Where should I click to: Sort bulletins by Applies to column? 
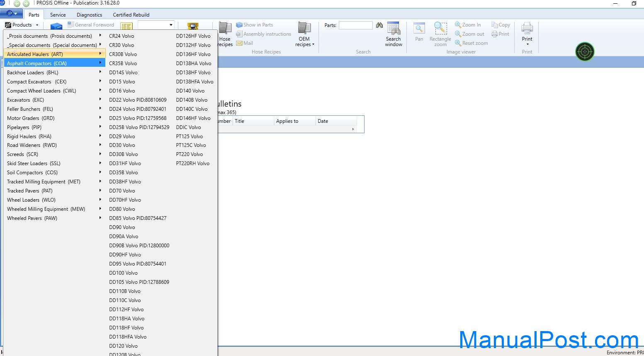pyautogui.click(x=294, y=121)
